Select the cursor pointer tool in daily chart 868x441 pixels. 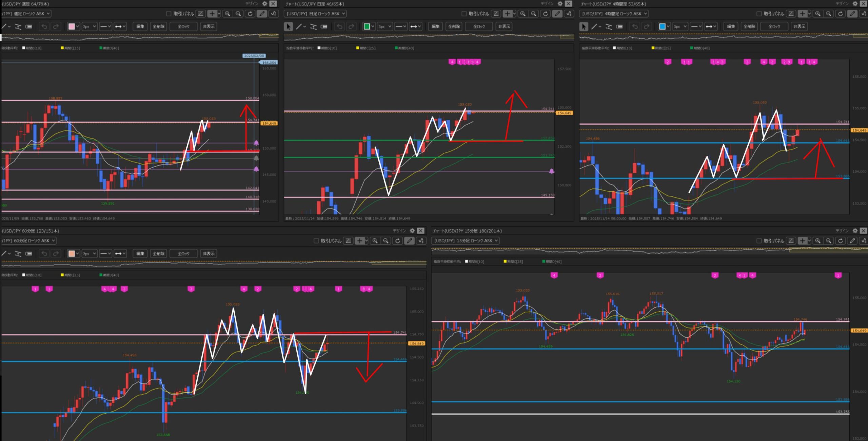[288, 26]
